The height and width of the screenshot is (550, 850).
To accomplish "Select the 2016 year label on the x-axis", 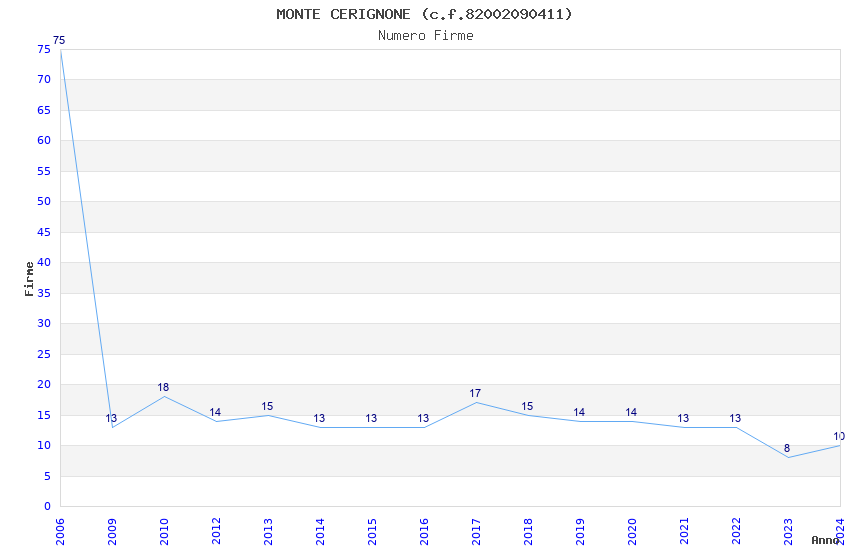I will (424, 532).
